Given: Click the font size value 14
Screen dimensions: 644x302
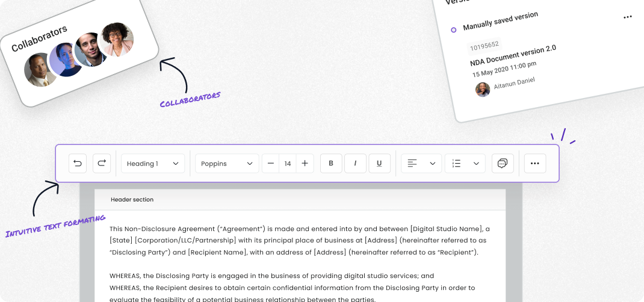Looking at the screenshot, I should (x=288, y=163).
